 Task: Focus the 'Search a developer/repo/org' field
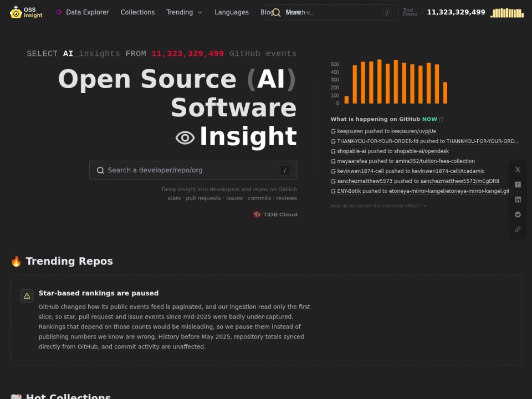[193, 170]
